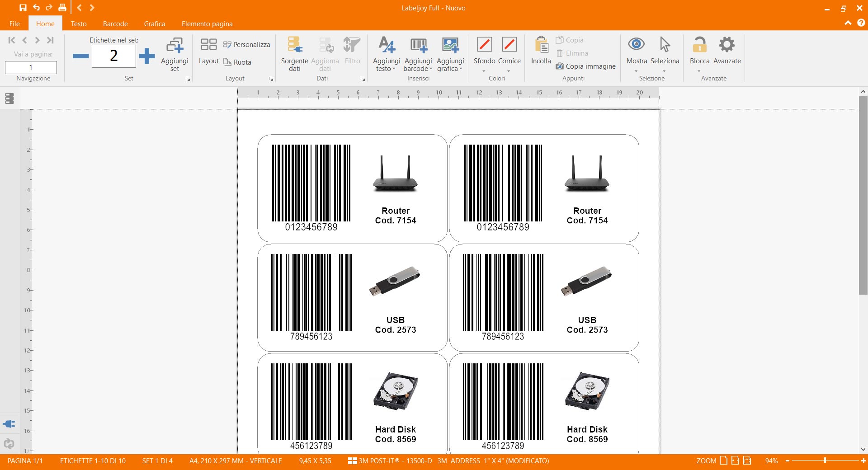The height and width of the screenshot is (470, 868).
Task: Click the Vai a pagina input field
Action: coord(31,67)
